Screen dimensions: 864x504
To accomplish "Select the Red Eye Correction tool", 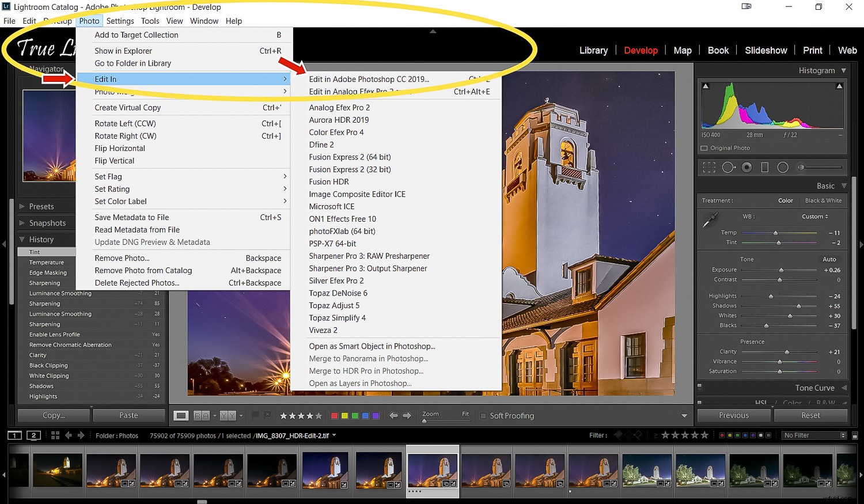I will tap(746, 167).
